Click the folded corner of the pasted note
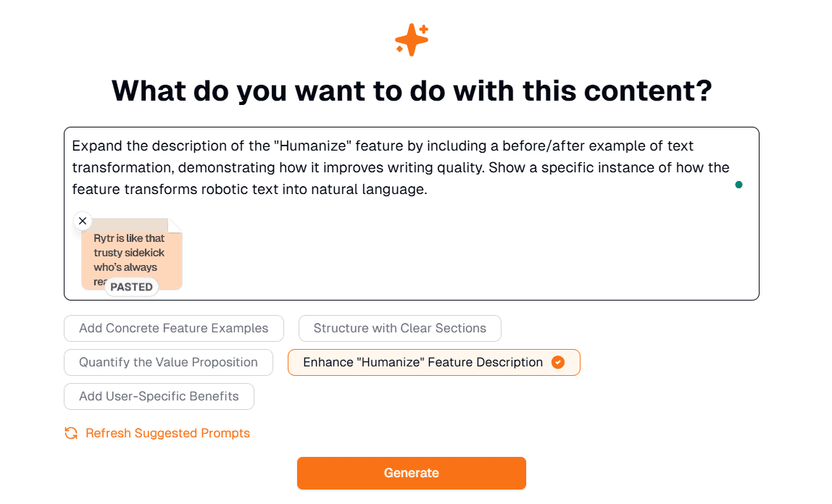Image resolution: width=832 pixels, height=504 pixels. [175, 225]
